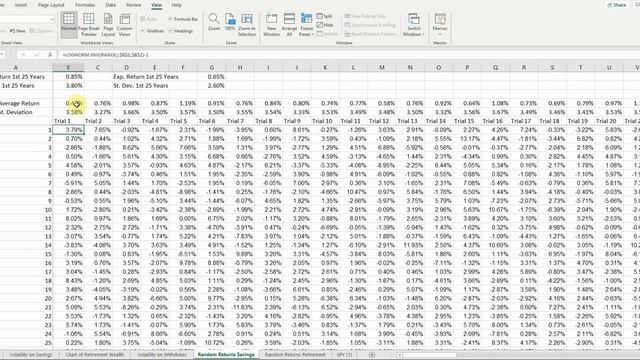Hide the current window
This screenshot has height=360, width=640.
click(325, 25)
